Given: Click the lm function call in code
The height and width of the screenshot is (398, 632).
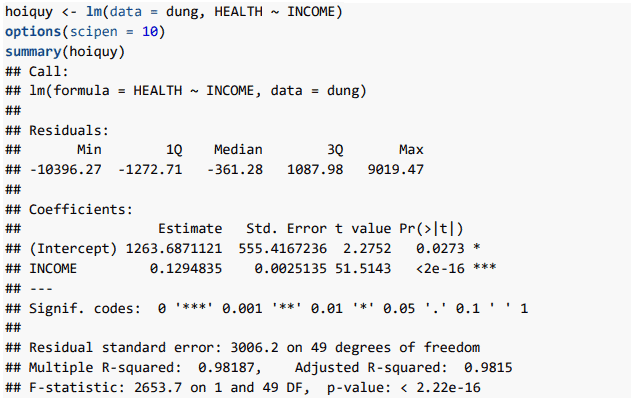Looking at the screenshot, I should click(214, 12).
